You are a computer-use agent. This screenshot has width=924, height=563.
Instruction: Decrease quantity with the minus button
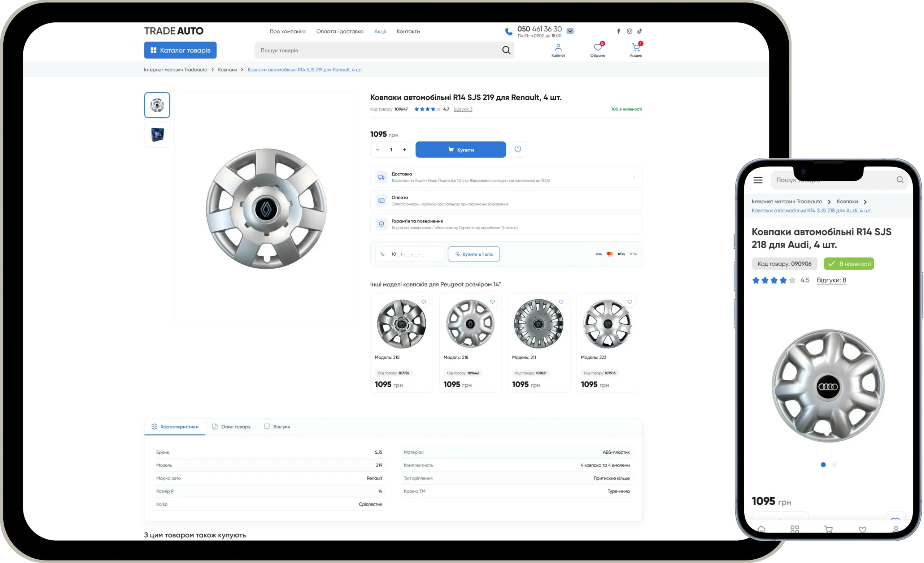click(377, 150)
